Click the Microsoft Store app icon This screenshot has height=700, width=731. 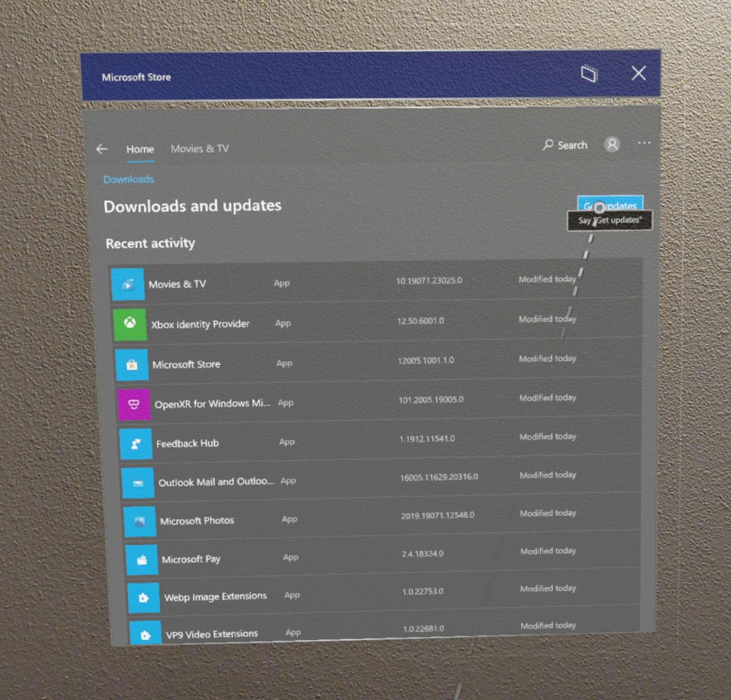[132, 365]
